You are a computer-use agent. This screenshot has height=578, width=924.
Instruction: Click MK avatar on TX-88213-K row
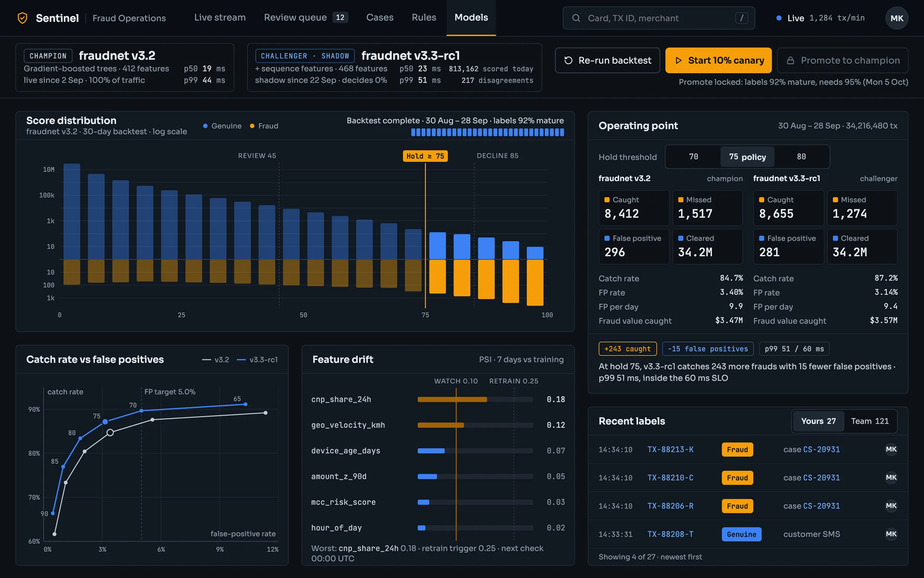coord(891,449)
